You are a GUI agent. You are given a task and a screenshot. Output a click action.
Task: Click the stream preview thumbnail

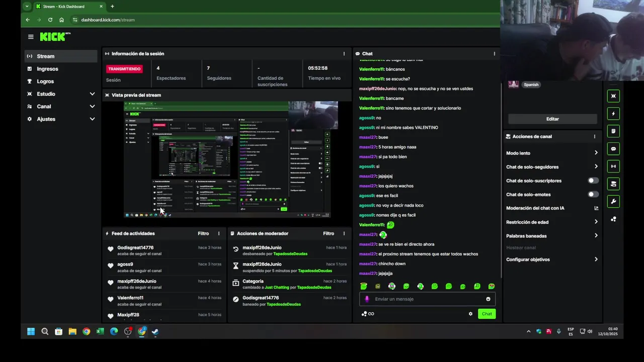click(231, 159)
